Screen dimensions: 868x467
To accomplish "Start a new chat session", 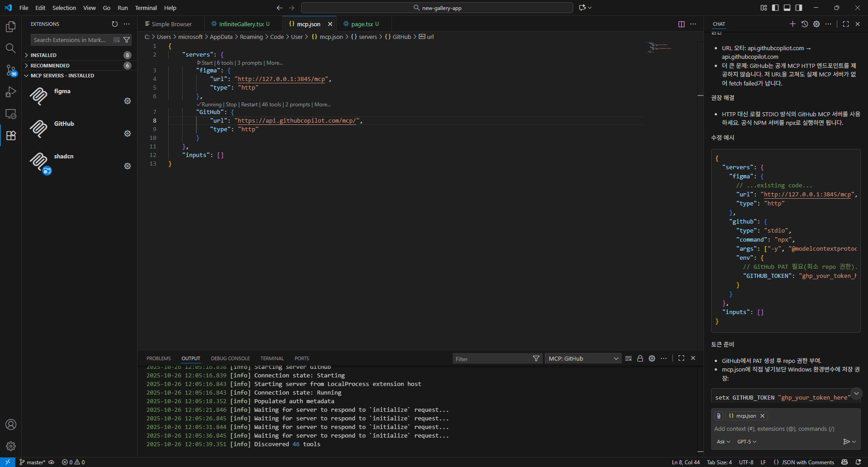I will [793, 24].
